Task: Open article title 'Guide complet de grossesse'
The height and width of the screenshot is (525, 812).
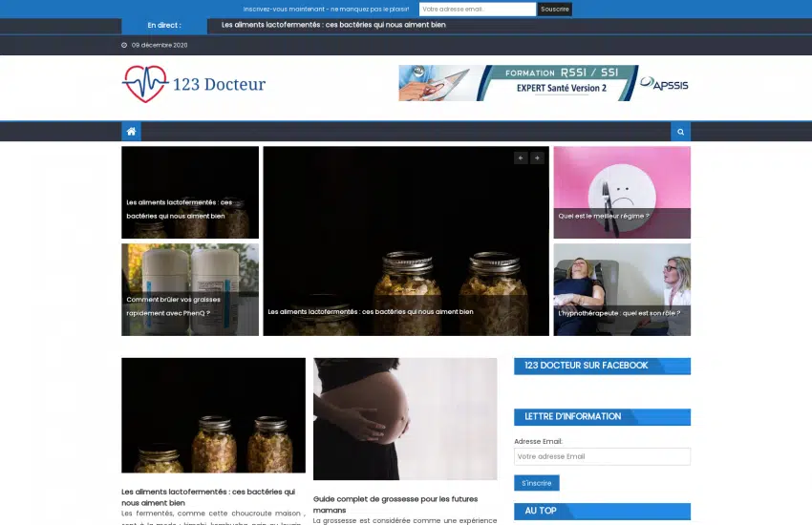Action: click(x=395, y=504)
